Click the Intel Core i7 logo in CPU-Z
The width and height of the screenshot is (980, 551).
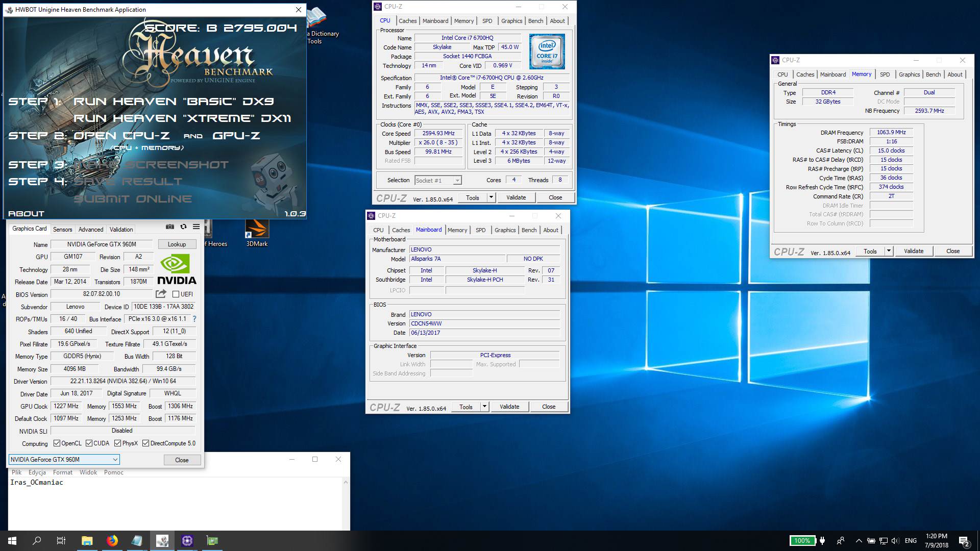547,52
